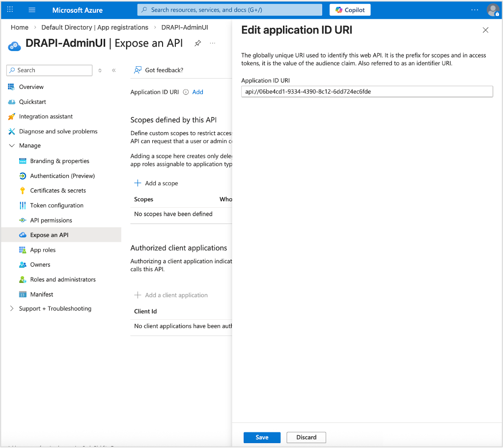Open the Manifest editor
The width and height of the screenshot is (503, 448).
42,294
